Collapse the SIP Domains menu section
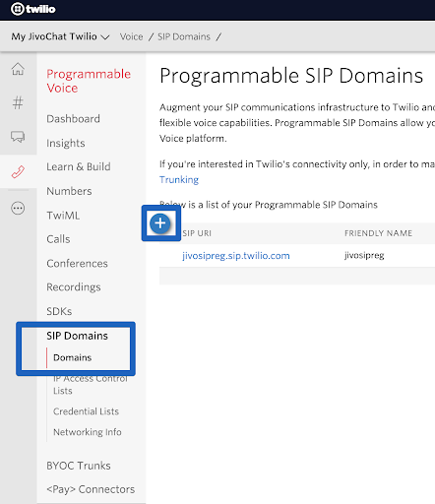The image size is (435, 504). tap(77, 336)
